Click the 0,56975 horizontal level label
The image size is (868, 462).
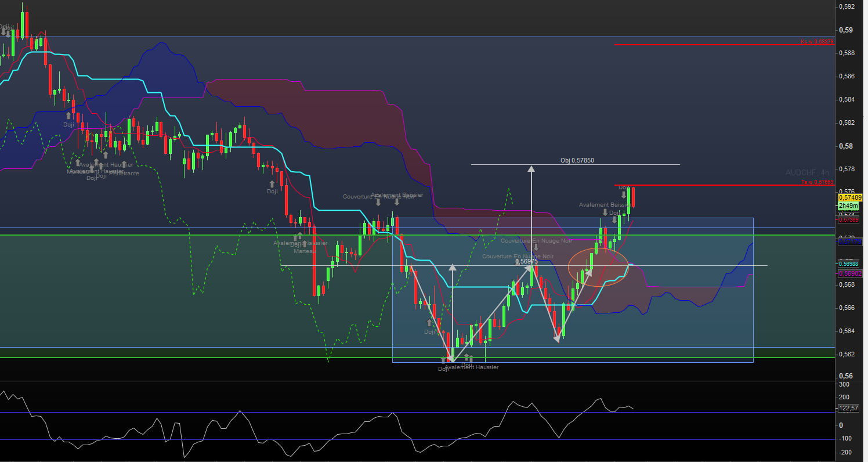point(526,262)
